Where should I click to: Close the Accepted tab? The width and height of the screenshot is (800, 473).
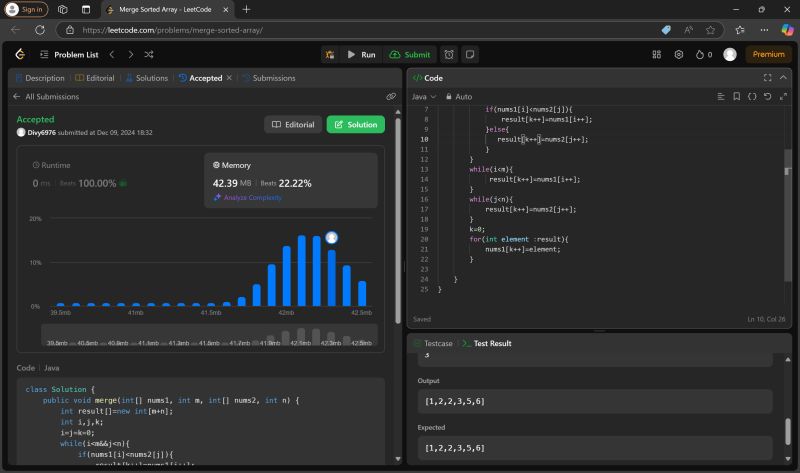pyautogui.click(x=229, y=78)
